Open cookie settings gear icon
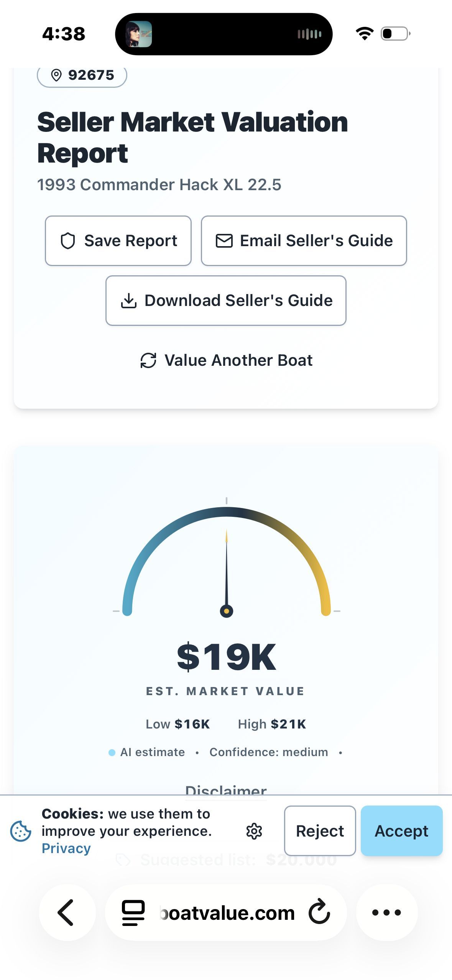This screenshot has width=452, height=980. point(254,831)
